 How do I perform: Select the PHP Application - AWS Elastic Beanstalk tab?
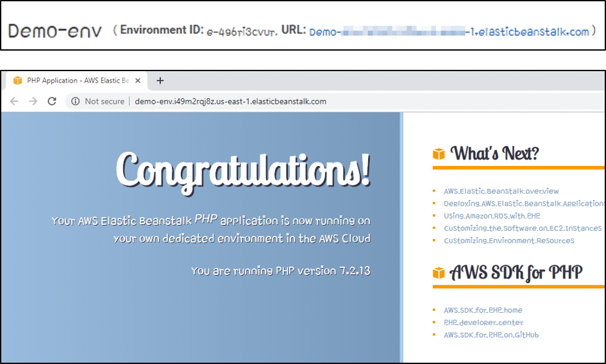pyautogui.click(x=78, y=80)
